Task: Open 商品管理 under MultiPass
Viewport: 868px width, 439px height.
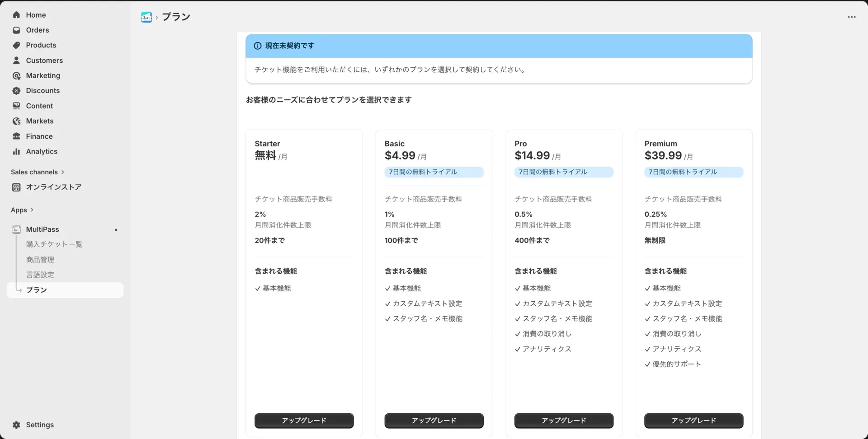Action: click(40, 260)
